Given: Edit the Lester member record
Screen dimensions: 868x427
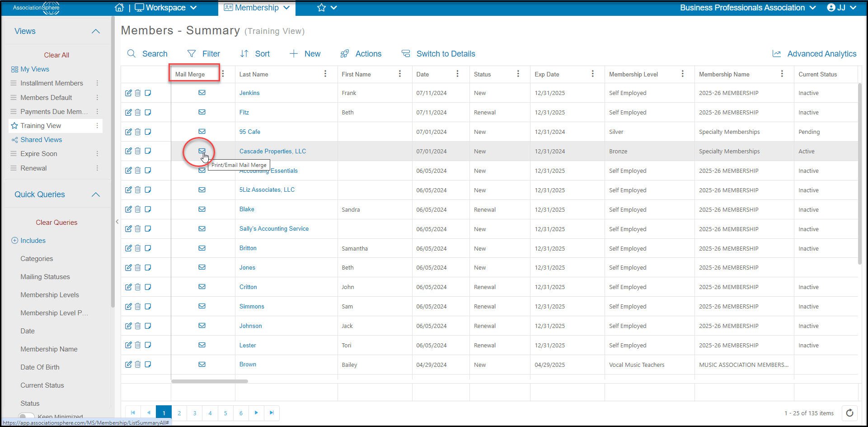Looking at the screenshot, I should tap(128, 345).
